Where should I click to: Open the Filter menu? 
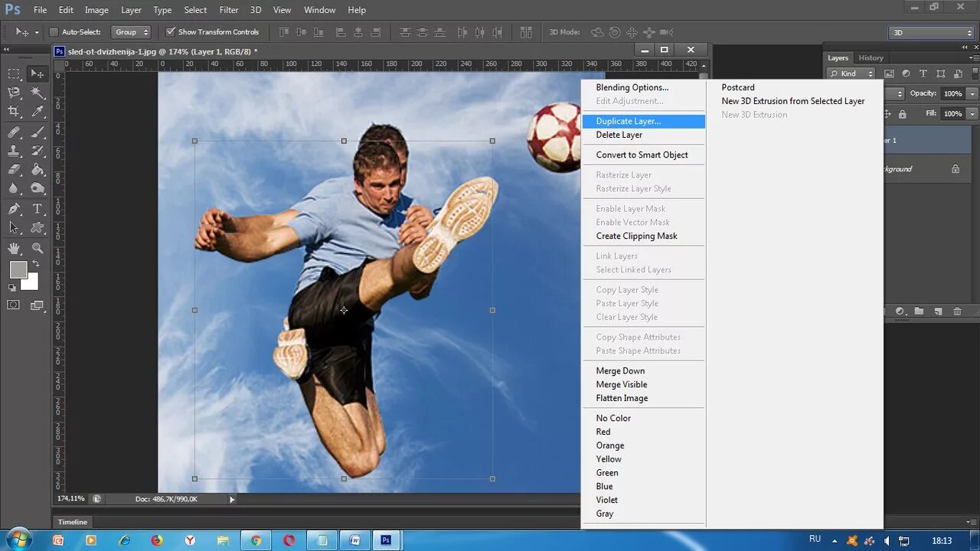[229, 10]
